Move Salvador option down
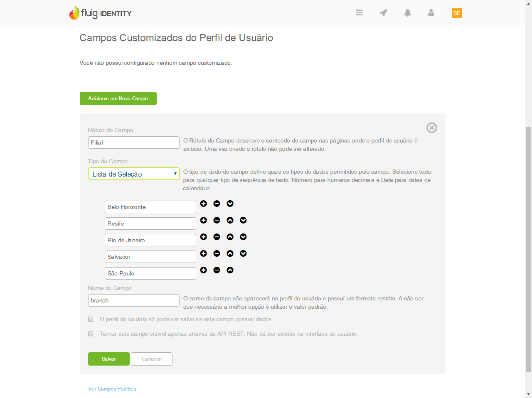This screenshot has height=398, width=532. click(244, 253)
